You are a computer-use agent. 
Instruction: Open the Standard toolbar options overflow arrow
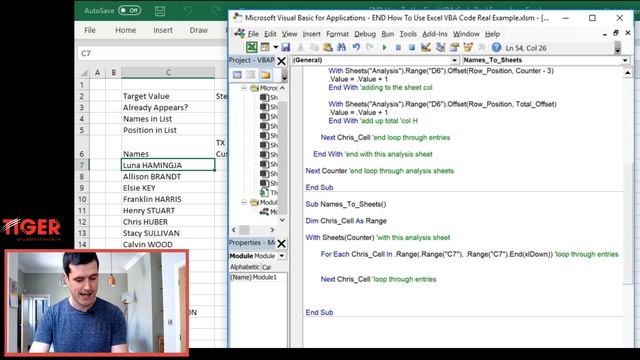[618, 48]
